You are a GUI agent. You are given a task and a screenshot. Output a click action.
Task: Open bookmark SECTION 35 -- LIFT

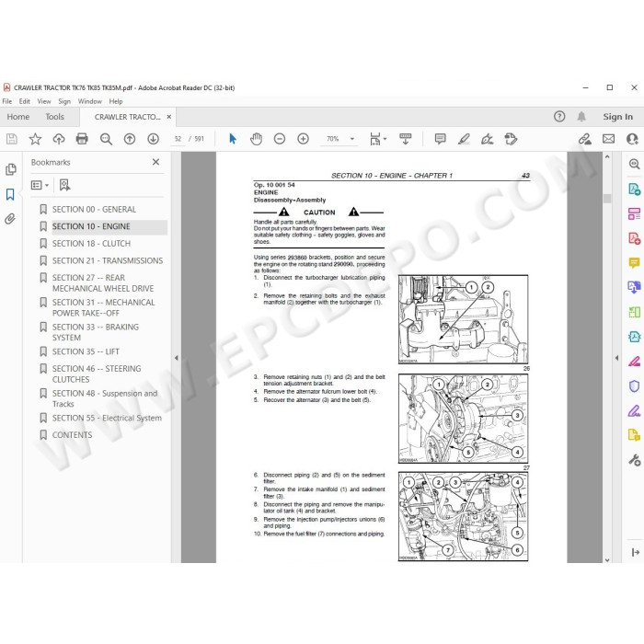[86, 351]
